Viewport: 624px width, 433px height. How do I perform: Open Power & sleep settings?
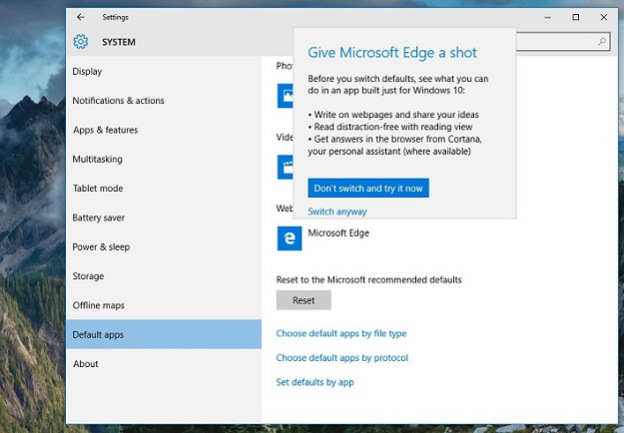[x=101, y=247]
